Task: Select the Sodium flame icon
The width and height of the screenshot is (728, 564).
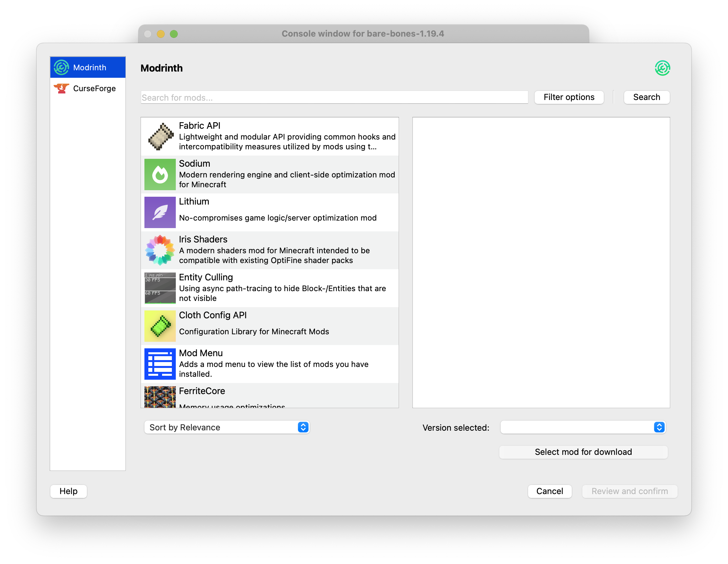Action: point(160,174)
